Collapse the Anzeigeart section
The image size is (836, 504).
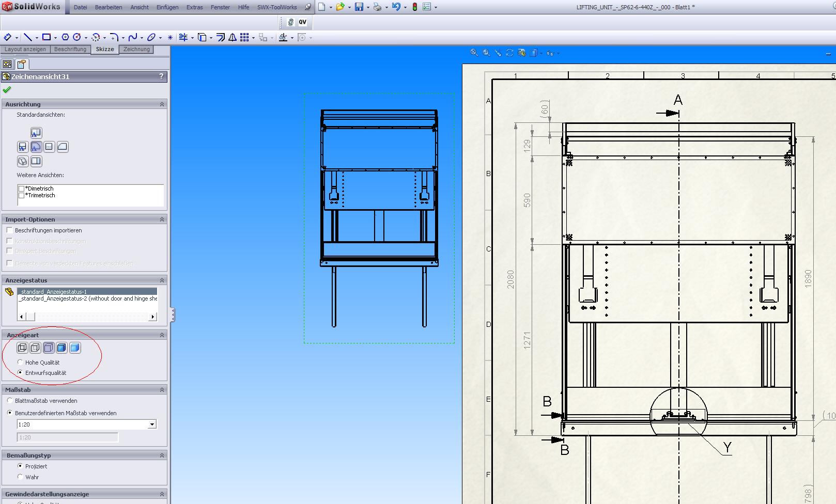pyautogui.click(x=162, y=335)
